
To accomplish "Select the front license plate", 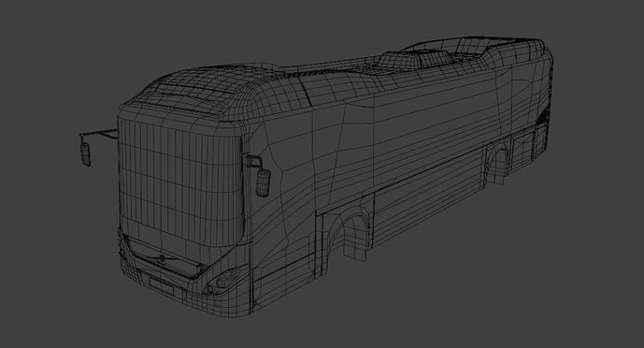I will point(161,286).
